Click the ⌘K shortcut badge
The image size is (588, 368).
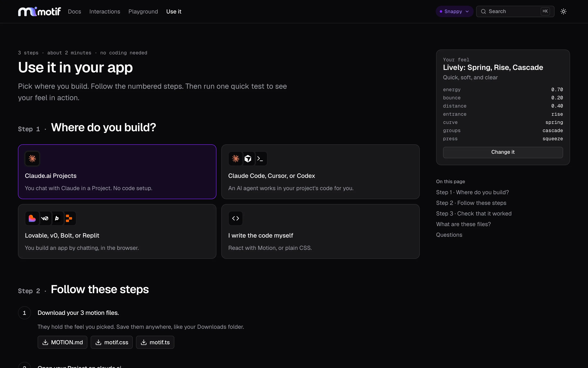pos(545,11)
